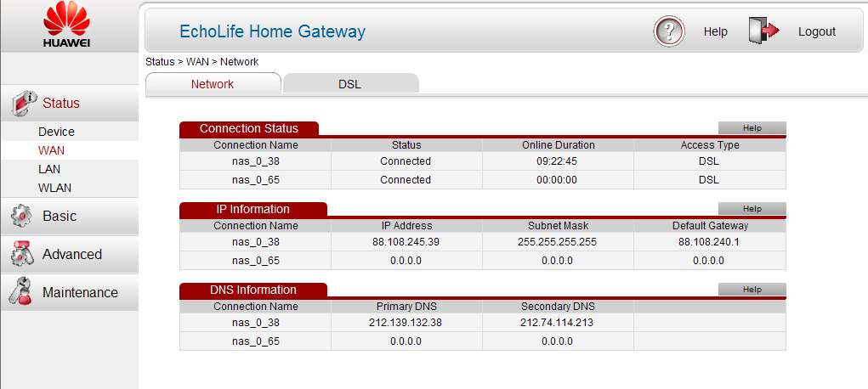Open the Device status page
Viewport: 868px width, 389px height.
(x=56, y=132)
